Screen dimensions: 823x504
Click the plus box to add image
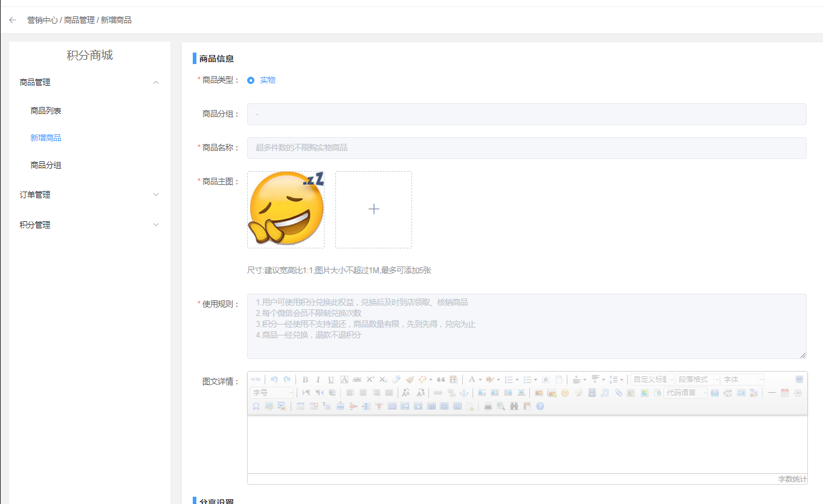coord(373,209)
